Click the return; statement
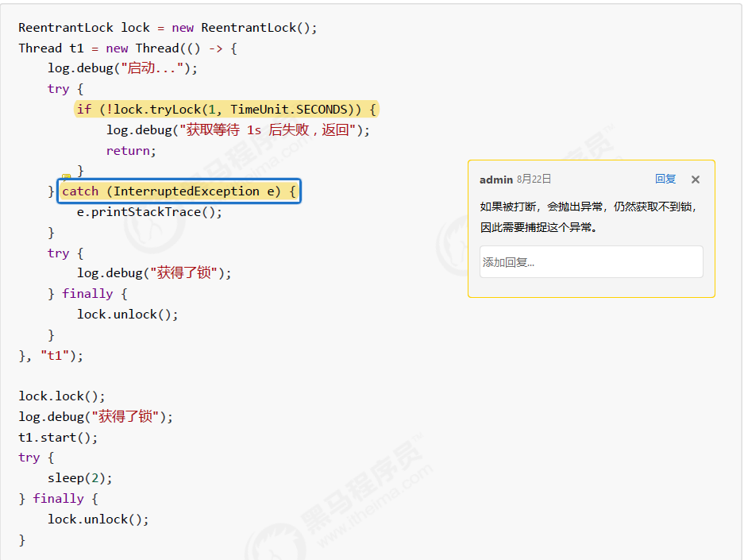Viewport: 744px width, 560px height. 131,151
